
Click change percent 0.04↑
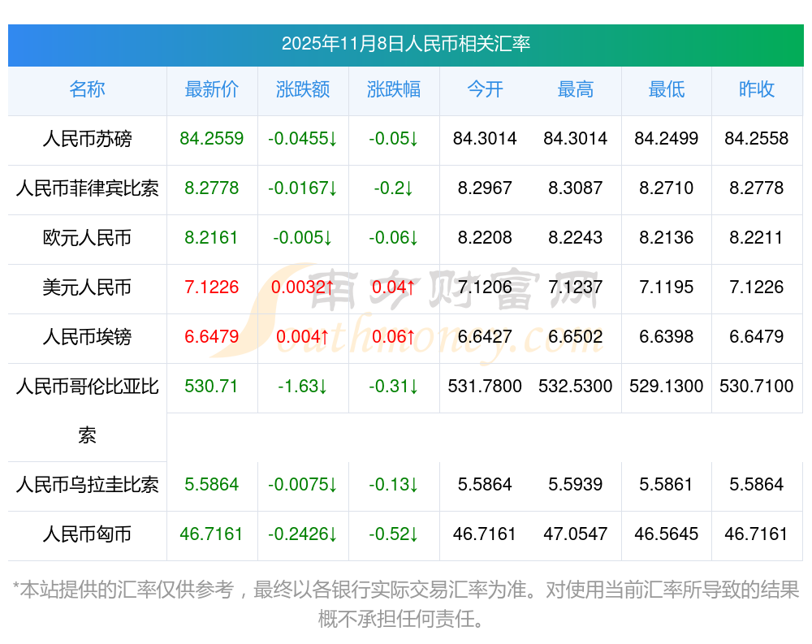(394, 287)
